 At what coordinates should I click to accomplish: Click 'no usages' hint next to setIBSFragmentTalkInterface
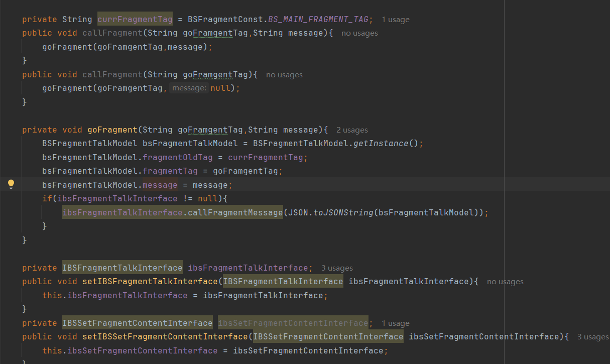click(505, 282)
